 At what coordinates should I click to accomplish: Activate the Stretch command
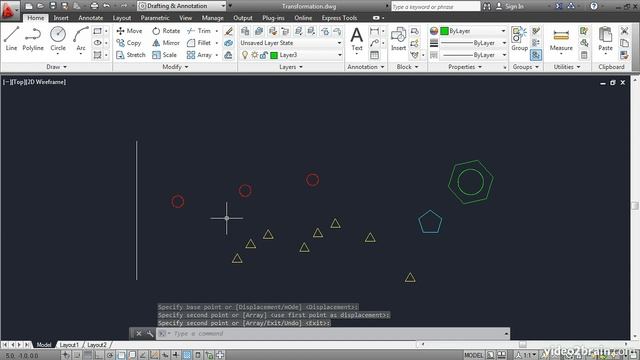click(x=131, y=55)
